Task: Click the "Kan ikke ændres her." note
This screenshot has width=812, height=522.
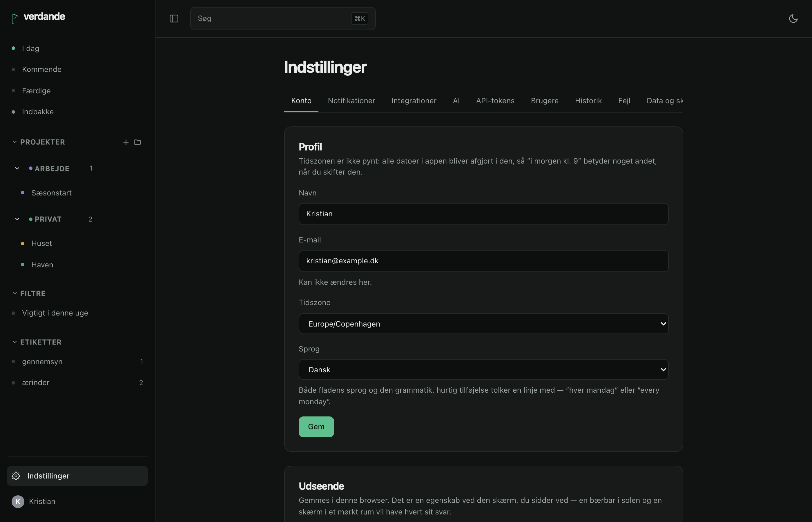Action: 335,282
